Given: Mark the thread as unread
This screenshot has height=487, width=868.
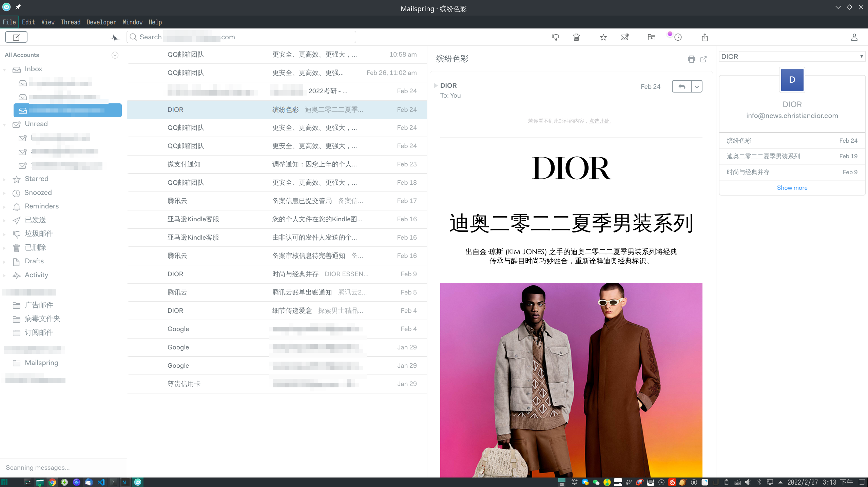Looking at the screenshot, I should (624, 37).
